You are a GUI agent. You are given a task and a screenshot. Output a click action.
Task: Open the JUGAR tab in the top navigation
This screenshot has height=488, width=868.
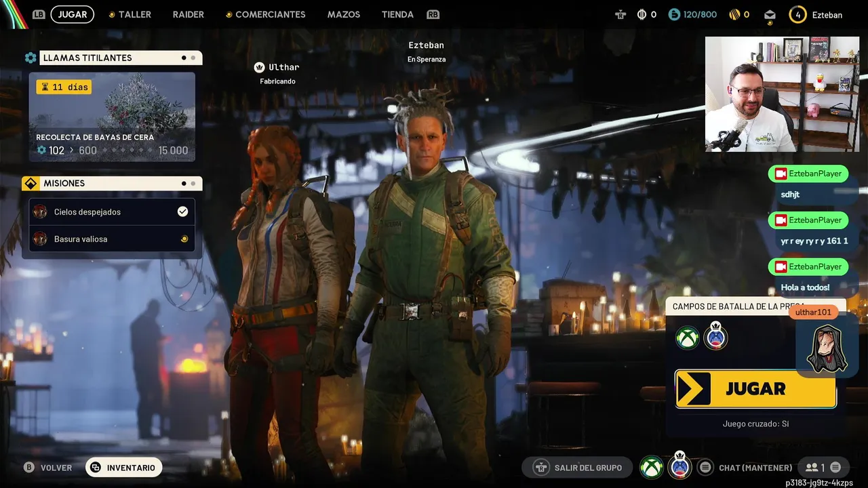coord(73,14)
